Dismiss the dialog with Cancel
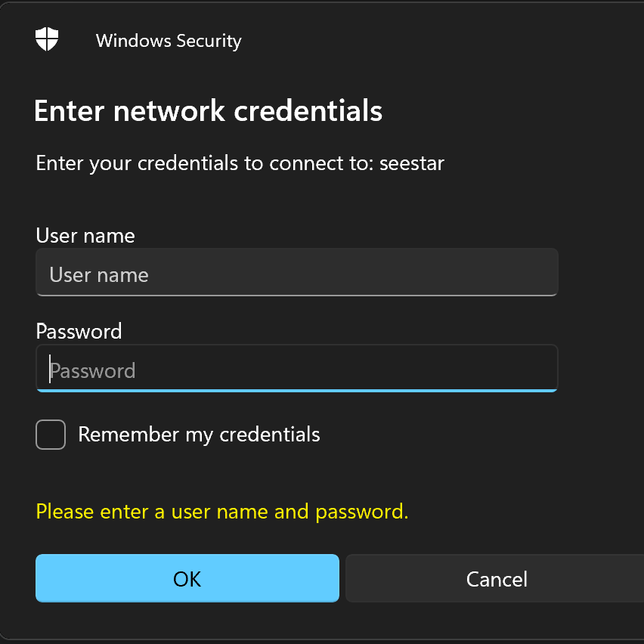The height and width of the screenshot is (644, 644). click(x=496, y=579)
